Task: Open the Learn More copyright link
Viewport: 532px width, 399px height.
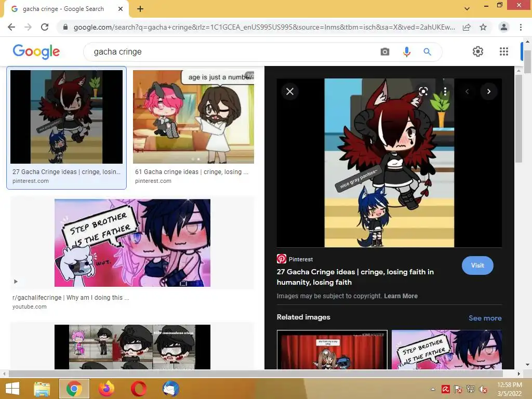Action: point(401,296)
